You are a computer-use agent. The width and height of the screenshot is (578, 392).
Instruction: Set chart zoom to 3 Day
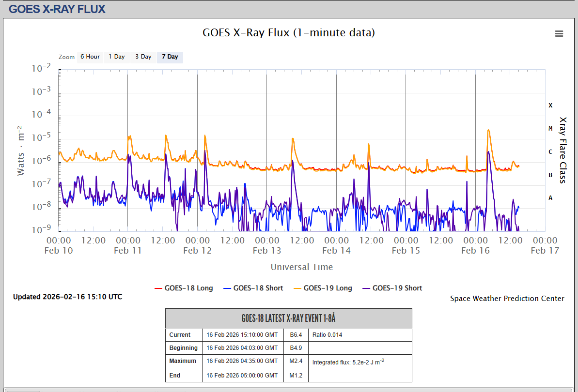click(x=143, y=57)
